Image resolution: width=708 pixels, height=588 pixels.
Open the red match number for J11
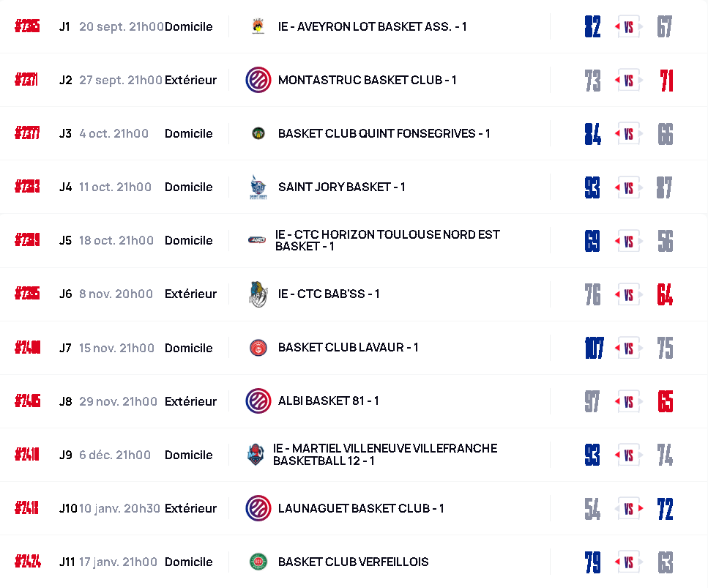point(27,562)
